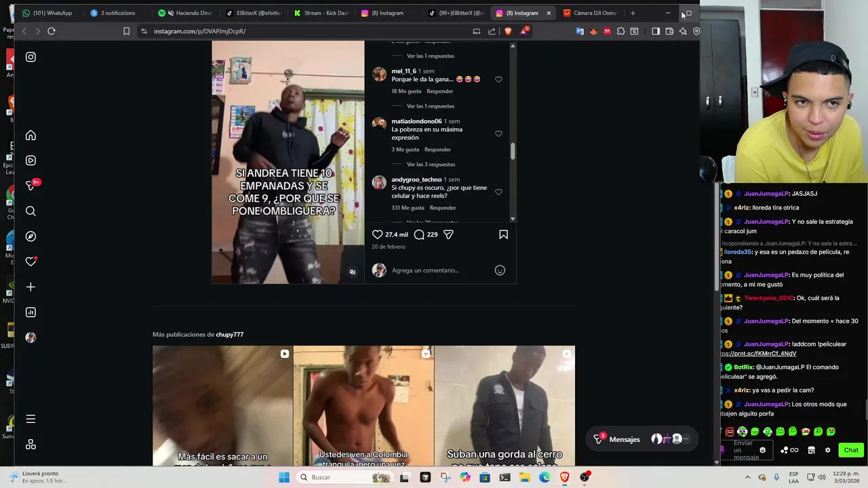Open Notifications heart in sidebar
This screenshot has height=488, width=868.
coord(31,262)
